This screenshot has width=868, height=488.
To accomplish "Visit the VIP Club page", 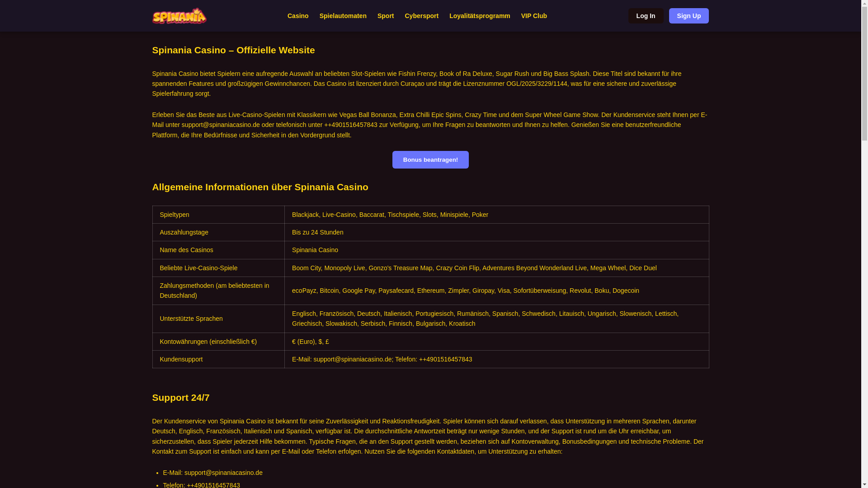I will tap(534, 16).
